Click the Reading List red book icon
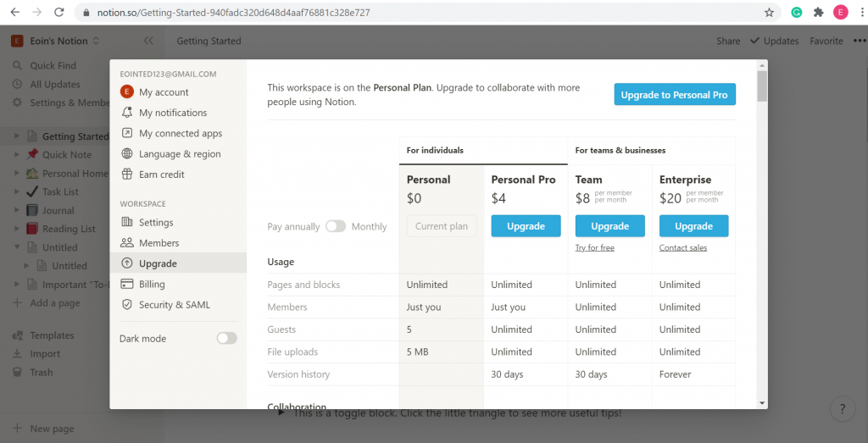This screenshot has height=443, width=868. [x=32, y=229]
